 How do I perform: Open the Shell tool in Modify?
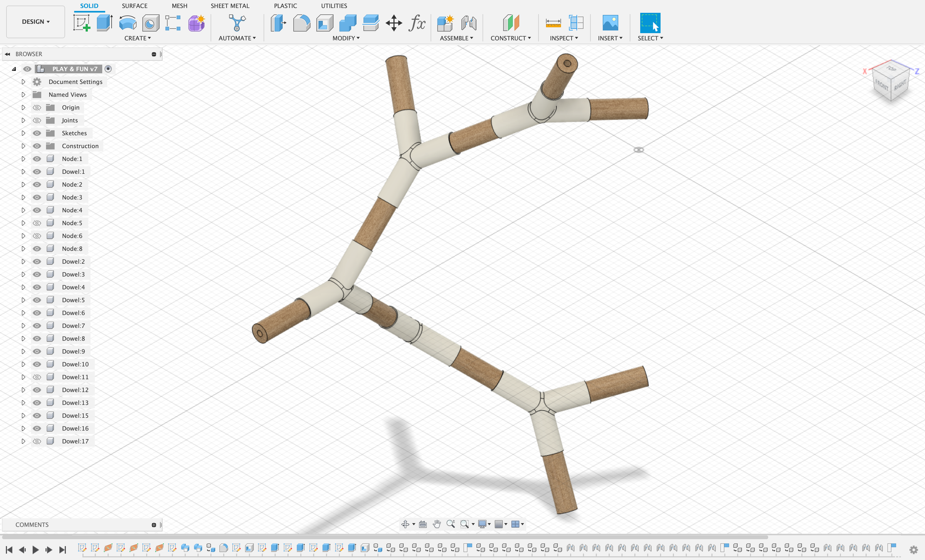pos(325,23)
